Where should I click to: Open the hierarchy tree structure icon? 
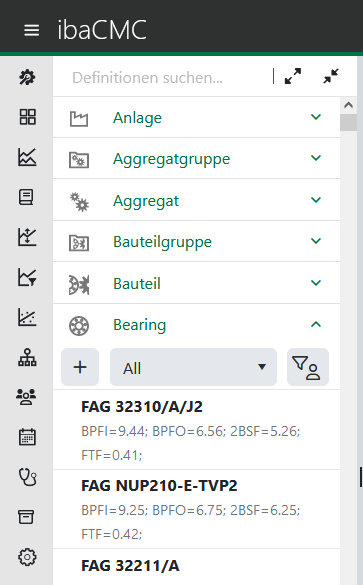[27, 357]
